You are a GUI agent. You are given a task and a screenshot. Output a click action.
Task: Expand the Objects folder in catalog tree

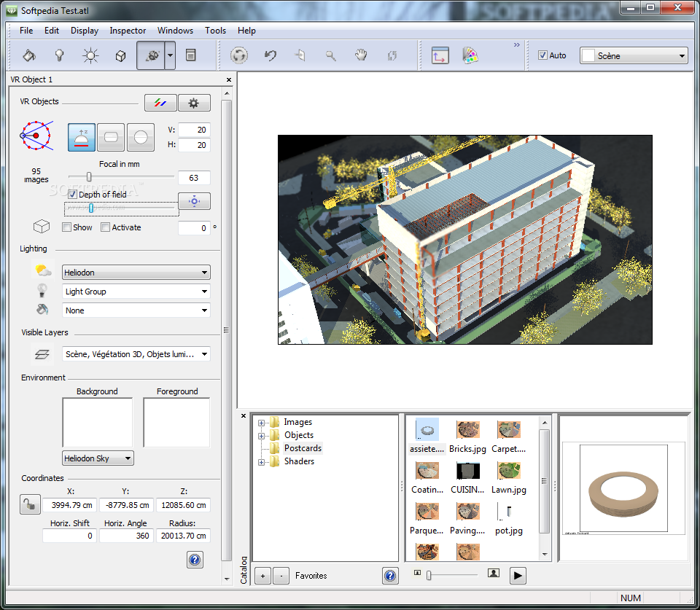(x=261, y=436)
